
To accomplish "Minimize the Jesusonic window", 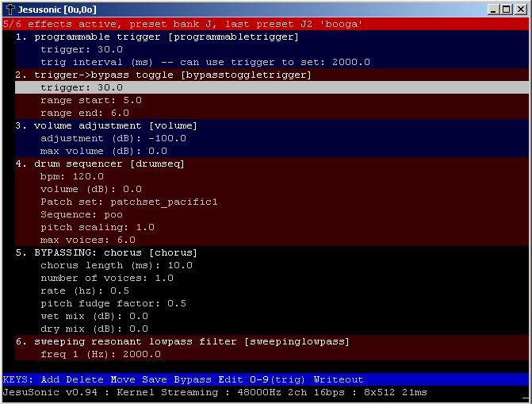I will (493, 10).
